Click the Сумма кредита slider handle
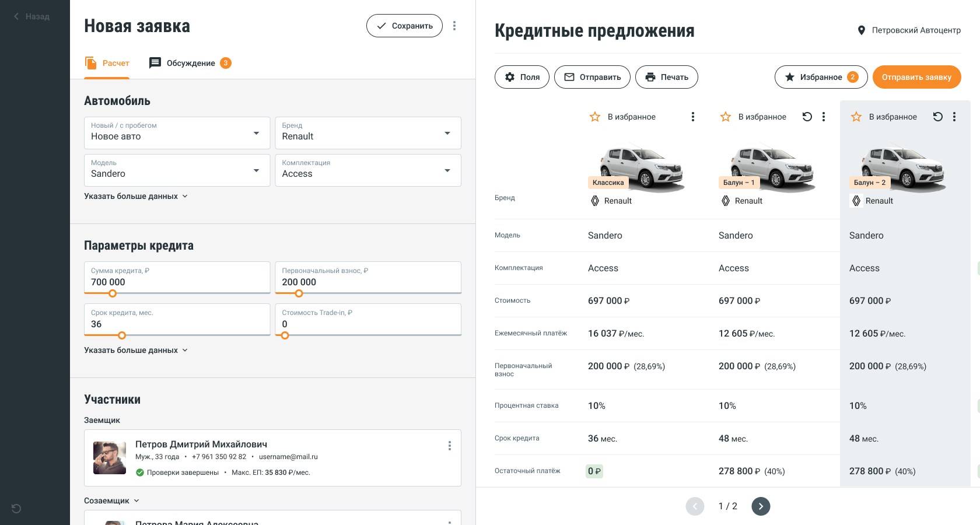Viewport: 980px width, 525px height. coord(113,293)
